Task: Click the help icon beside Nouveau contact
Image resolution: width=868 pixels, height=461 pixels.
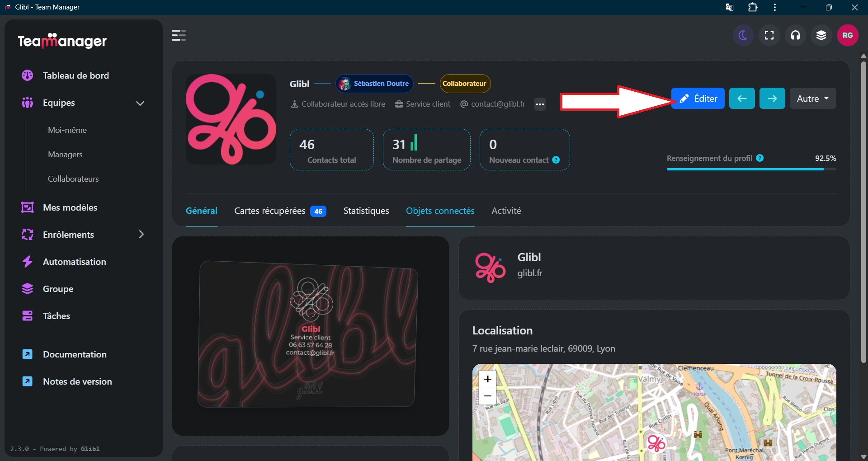Action: click(556, 160)
